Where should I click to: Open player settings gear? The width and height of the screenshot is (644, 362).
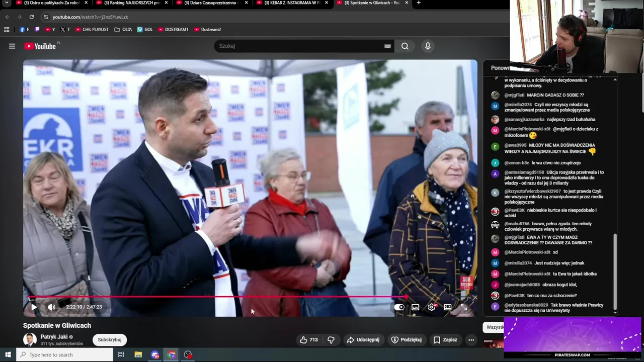432,307
